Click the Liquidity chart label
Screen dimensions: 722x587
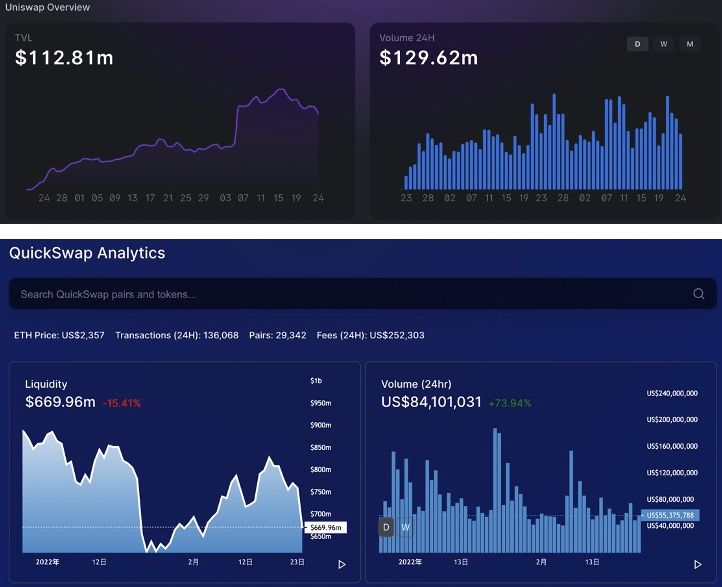(x=46, y=384)
